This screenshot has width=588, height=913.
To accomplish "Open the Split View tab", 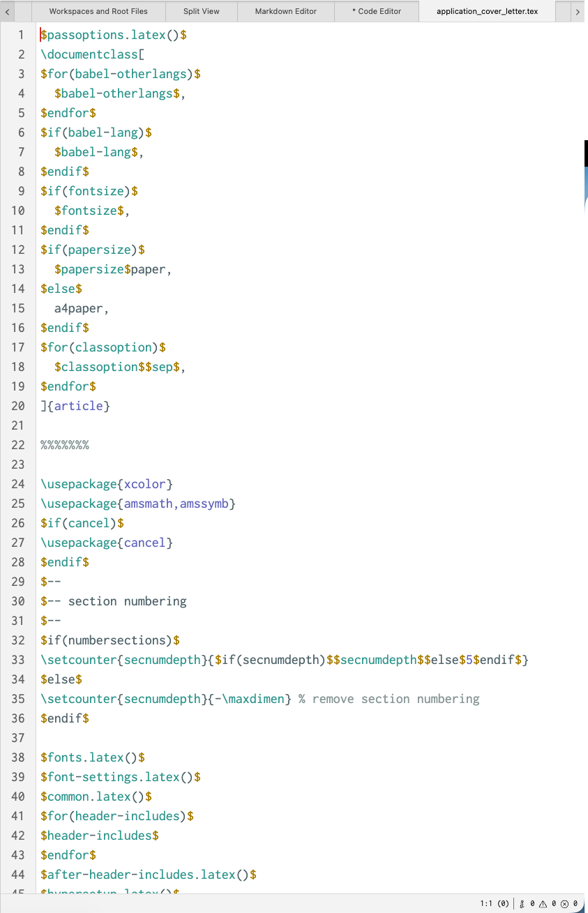I will coord(201,11).
